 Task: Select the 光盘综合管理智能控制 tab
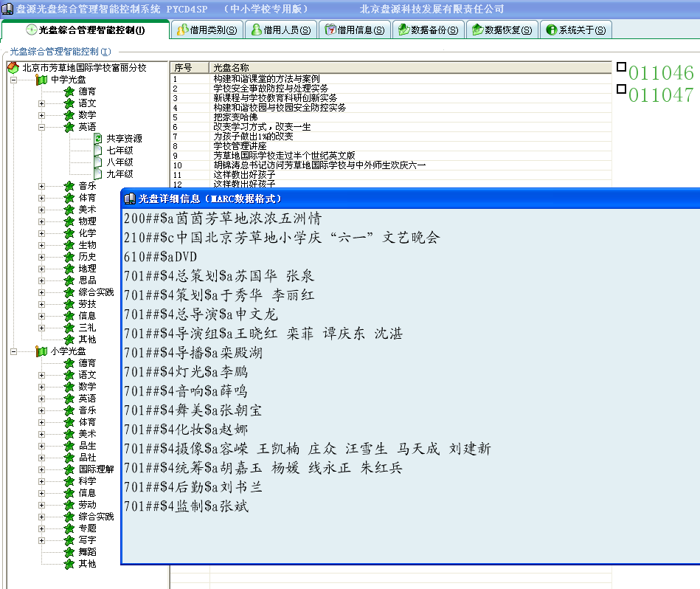click(x=86, y=30)
